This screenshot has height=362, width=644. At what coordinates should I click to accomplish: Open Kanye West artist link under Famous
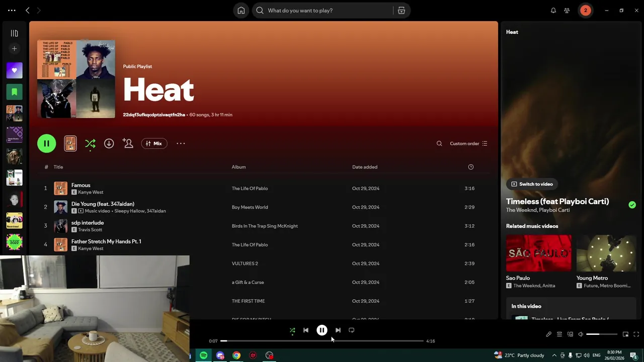91,193
